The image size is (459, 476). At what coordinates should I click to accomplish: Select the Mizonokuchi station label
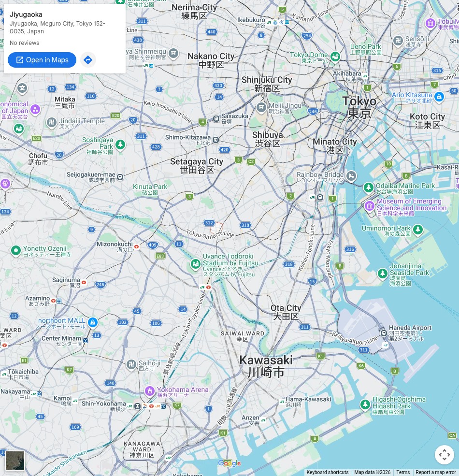click(x=115, y=246)
